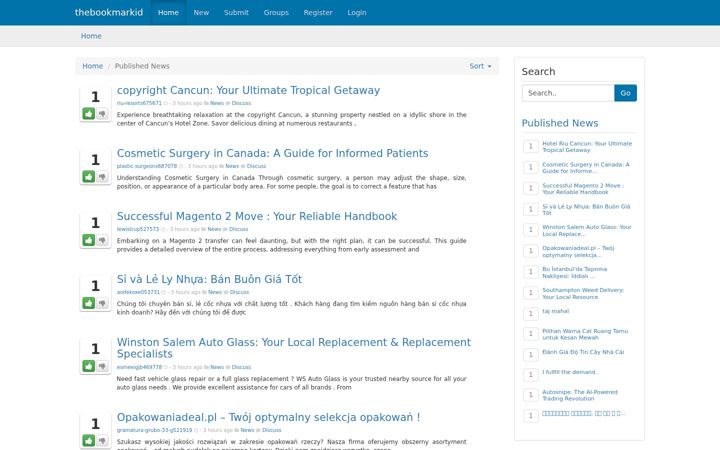Open sidebar link Southampton Weed Delivery
Screen dimensions: 720x450
(583, 293)
